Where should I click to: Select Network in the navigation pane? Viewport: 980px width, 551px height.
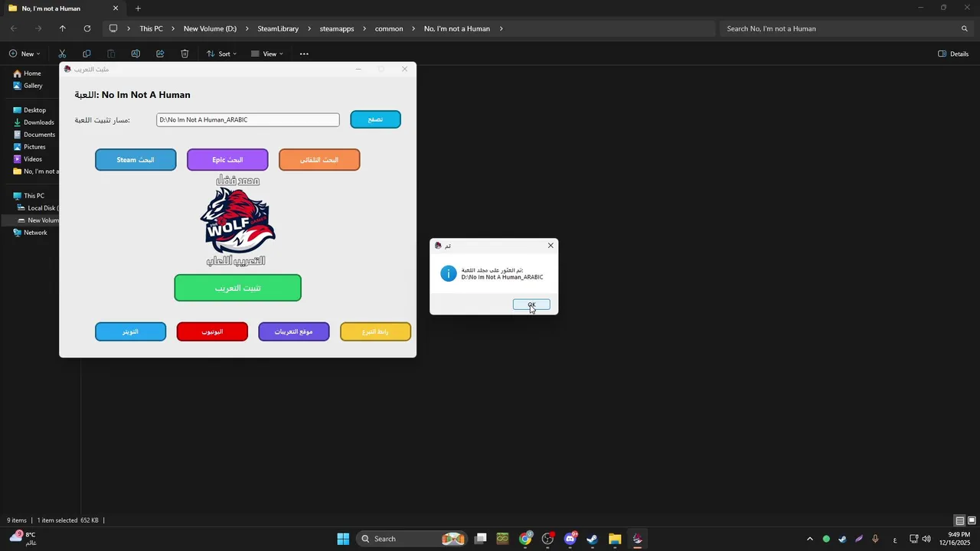pyautogui.click(x=35, y=233)
